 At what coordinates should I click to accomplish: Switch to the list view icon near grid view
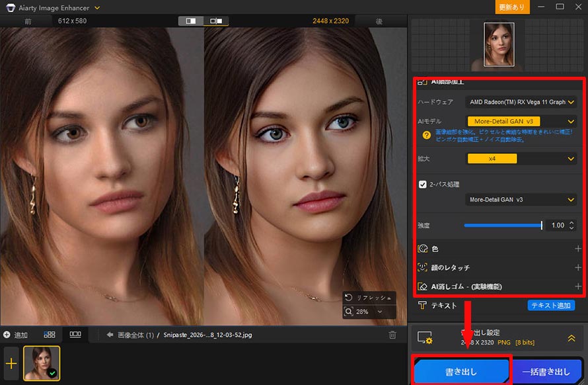click(75, 335)
